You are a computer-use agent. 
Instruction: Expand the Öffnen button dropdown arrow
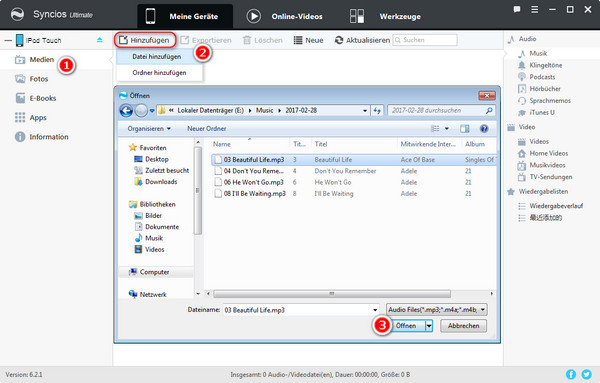pos(429,326)
